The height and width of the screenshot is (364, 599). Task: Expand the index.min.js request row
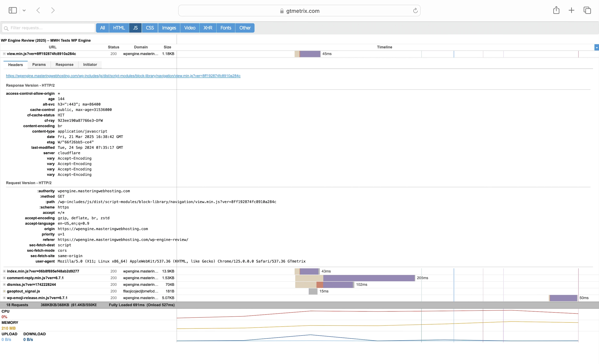click(x=4, y=271)
